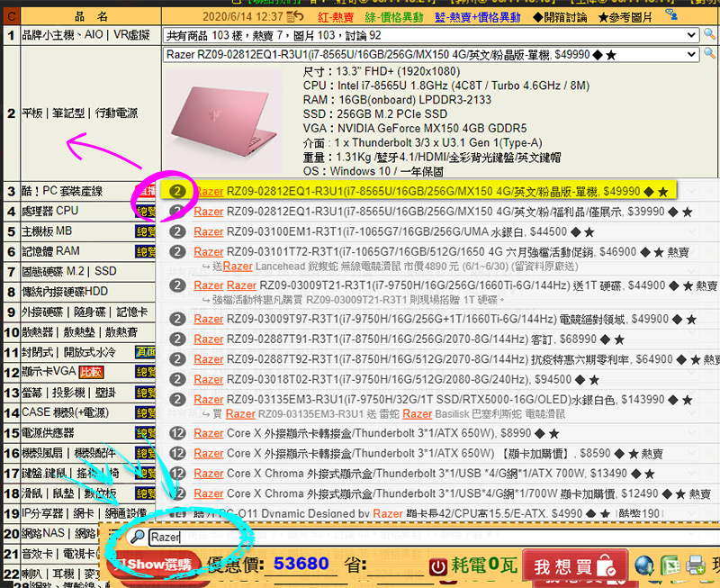
Task: Click the 傳統內接硬碟HDD category label
Action: (x=65, y=292)
